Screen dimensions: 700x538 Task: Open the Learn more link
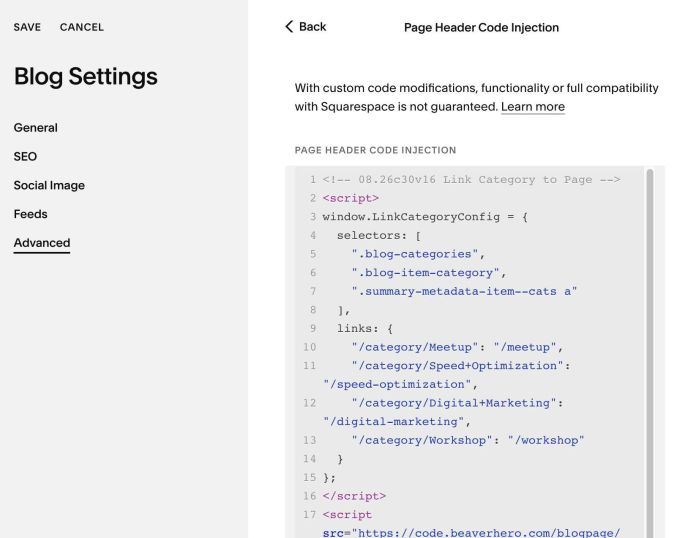tap(533, 107)
